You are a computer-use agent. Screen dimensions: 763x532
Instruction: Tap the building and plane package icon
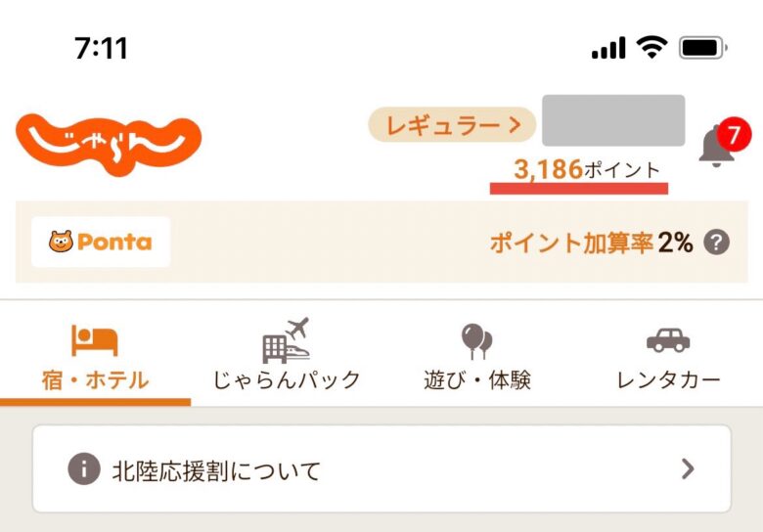(286, 339)
